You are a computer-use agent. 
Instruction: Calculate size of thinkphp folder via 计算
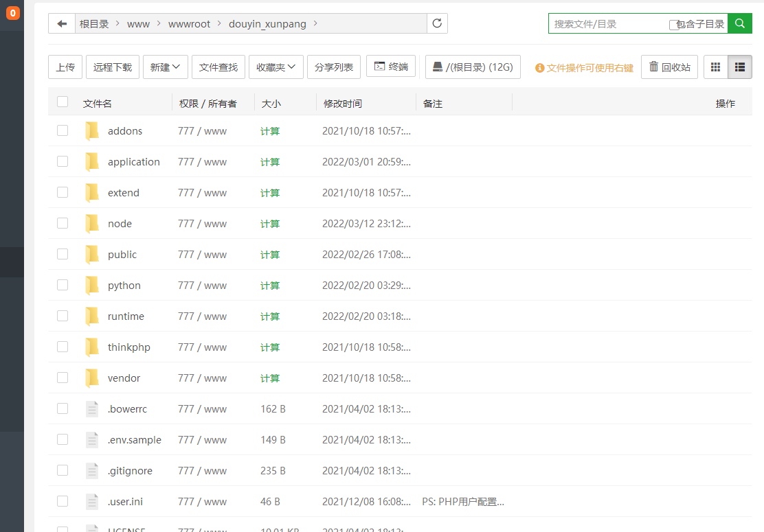tap(270, 347)
